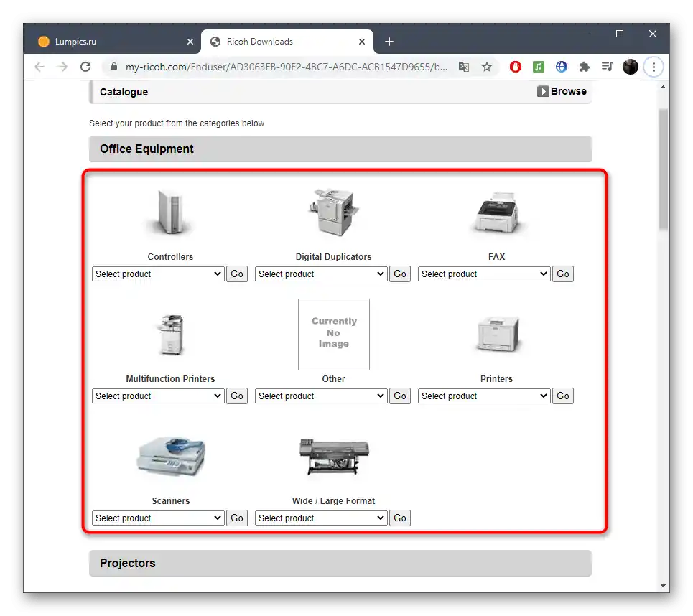693x616 pixels.
Task: Click the browser forward arrow
Action: [x=62, y=67]
